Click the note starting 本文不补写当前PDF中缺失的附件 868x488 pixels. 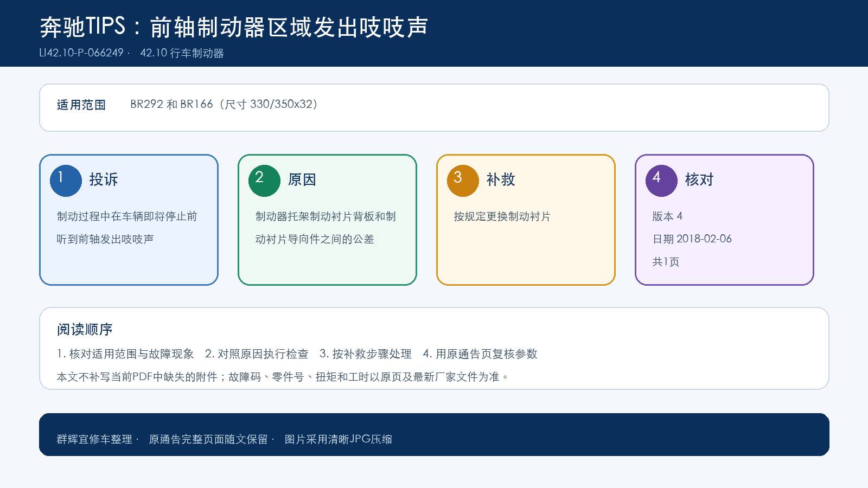283,377
